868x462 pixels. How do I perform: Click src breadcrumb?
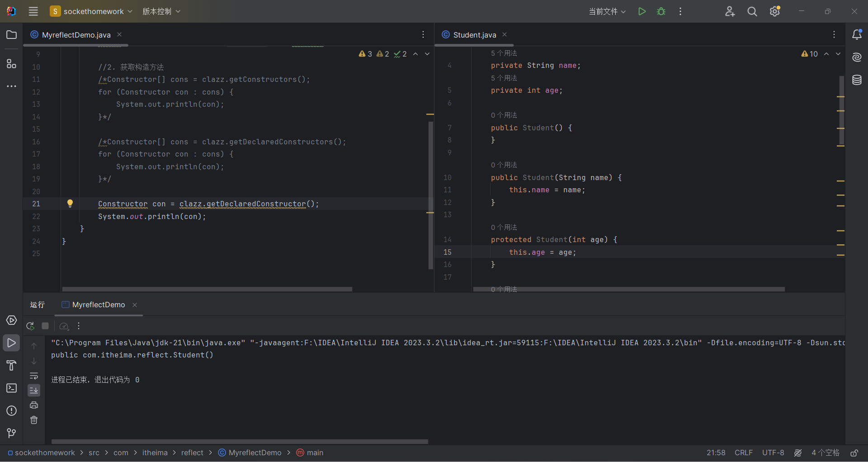tap(94, 452)
